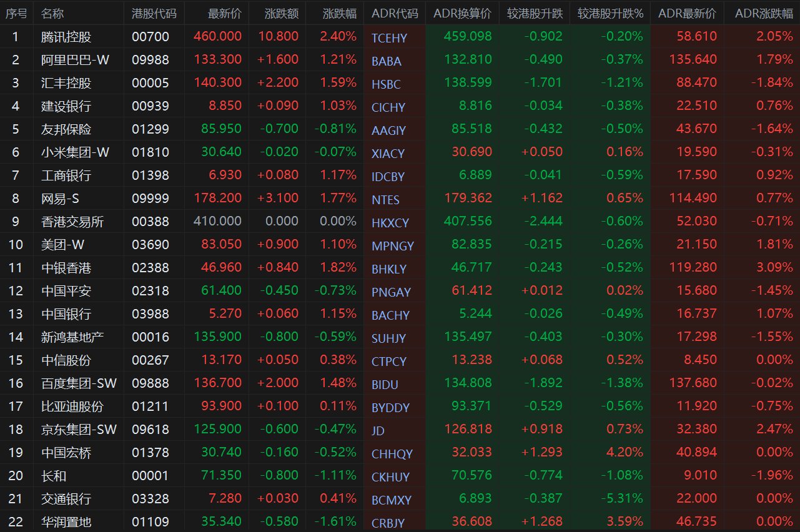The width and height of the screenshot is (800, 532).
Task: Select the BABA ADR code
Action: tap(387, 62)
